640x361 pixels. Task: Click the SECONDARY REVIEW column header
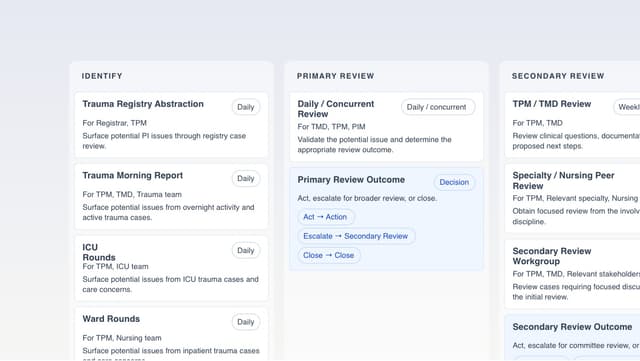558,76
